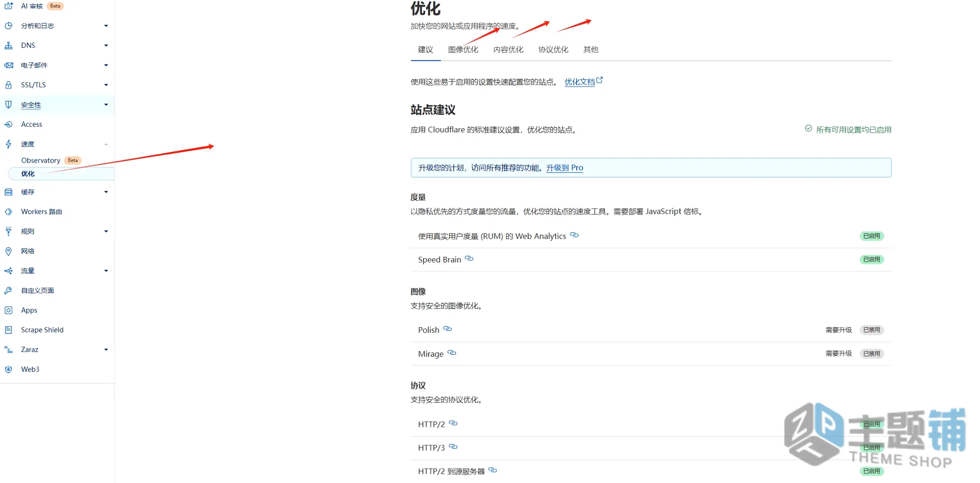Expand the 分析和日志 menu arrow

[106, 26]
